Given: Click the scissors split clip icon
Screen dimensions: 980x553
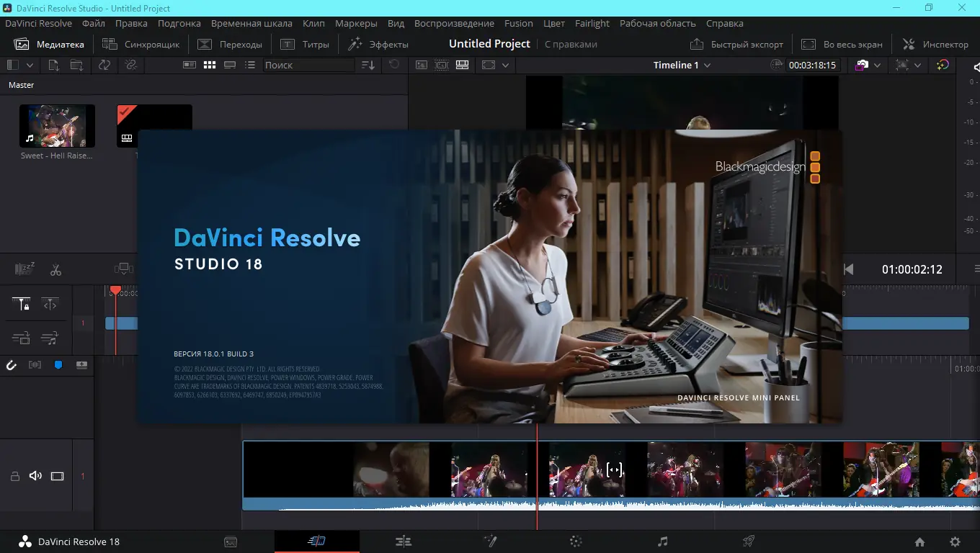Looking at the screenshot, I should coord(55,270).
